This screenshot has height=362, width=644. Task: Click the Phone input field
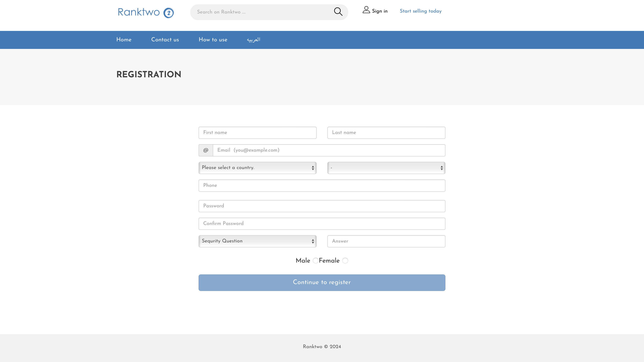322,186
